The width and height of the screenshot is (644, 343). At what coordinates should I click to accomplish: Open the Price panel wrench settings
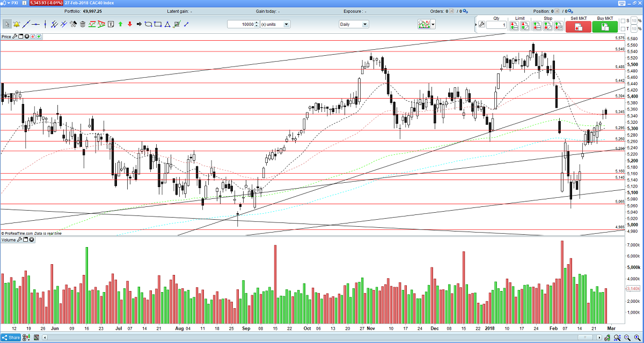pos(15,36)
